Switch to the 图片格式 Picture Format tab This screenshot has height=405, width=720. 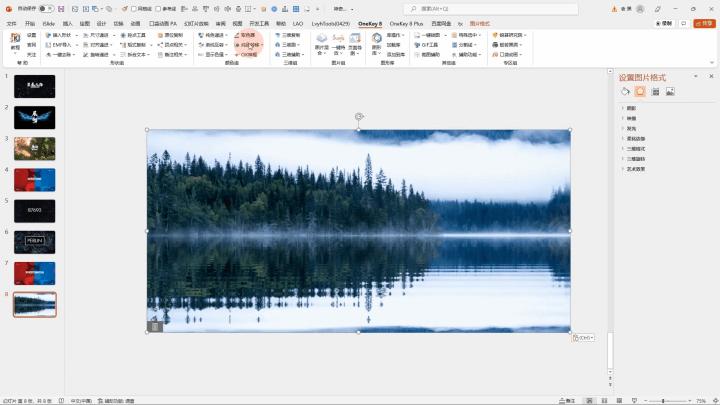479,23
